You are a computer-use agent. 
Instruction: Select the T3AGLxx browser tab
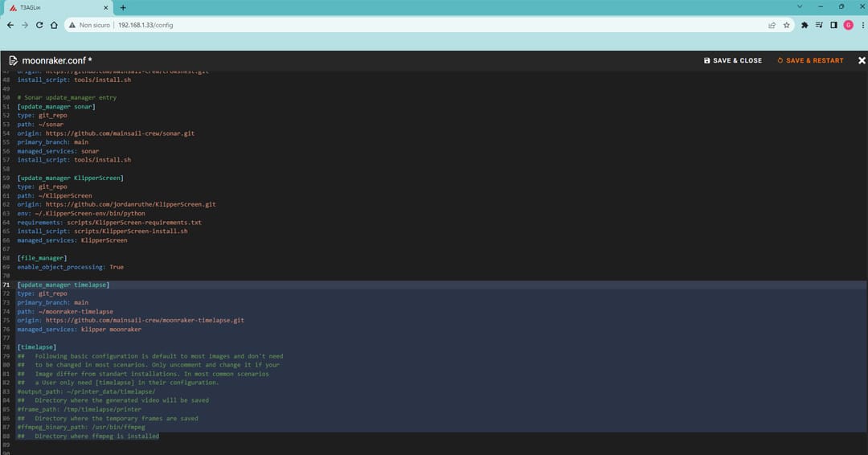(56, 8)
